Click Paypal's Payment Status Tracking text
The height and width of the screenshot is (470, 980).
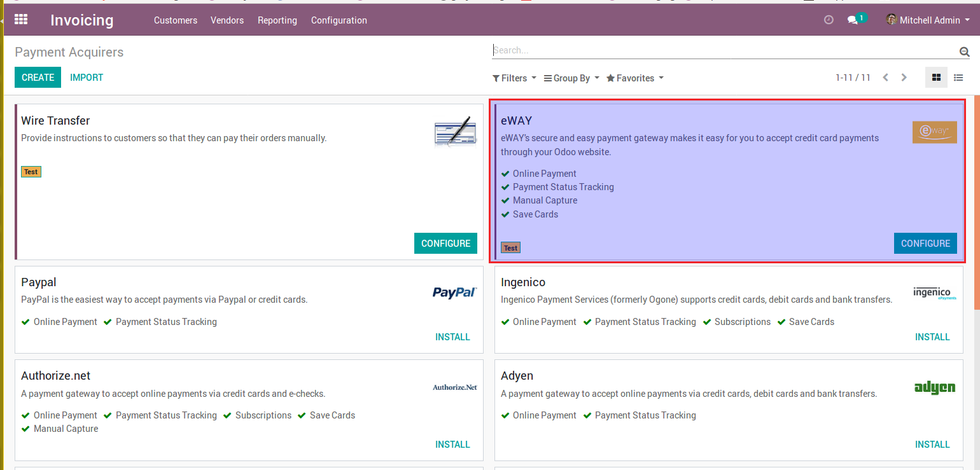[167, 322]
